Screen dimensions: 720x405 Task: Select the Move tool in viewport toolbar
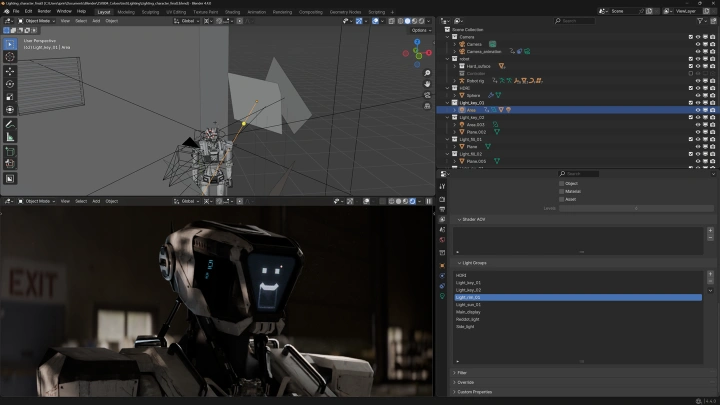10,71
